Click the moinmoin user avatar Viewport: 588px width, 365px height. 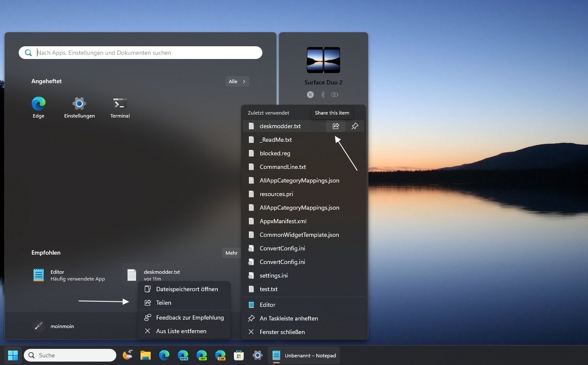[39, 326]
